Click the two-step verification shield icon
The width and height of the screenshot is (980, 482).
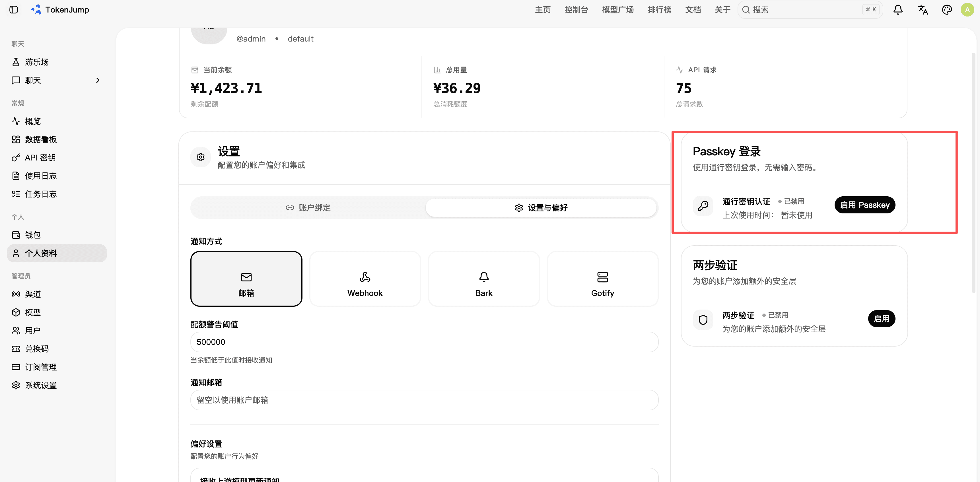pos(703,320)
